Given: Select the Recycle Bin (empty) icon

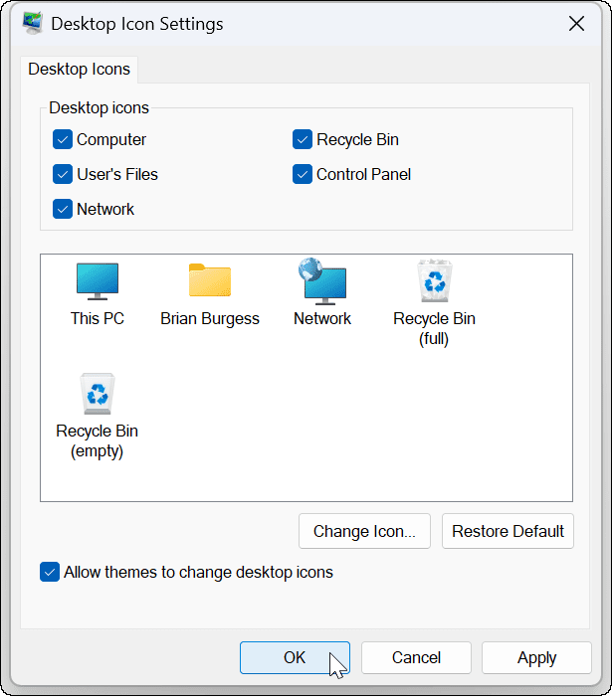Looking at the screenshot, I should click(98, 394).
